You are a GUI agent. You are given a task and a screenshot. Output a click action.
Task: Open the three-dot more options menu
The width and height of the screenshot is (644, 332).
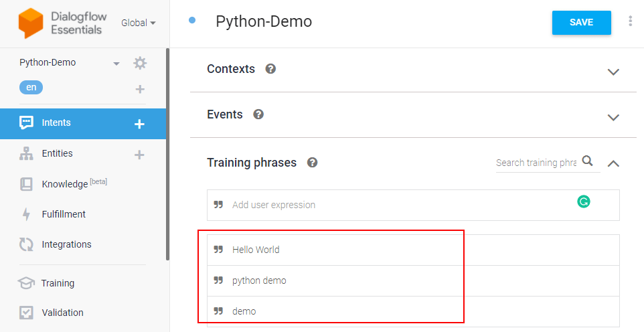(x=631, y=21)
